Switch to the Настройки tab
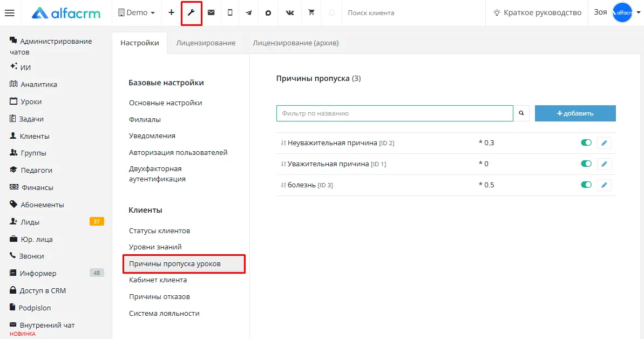The height and width of the screenshot is (339, 644). (x=140, y=43)
